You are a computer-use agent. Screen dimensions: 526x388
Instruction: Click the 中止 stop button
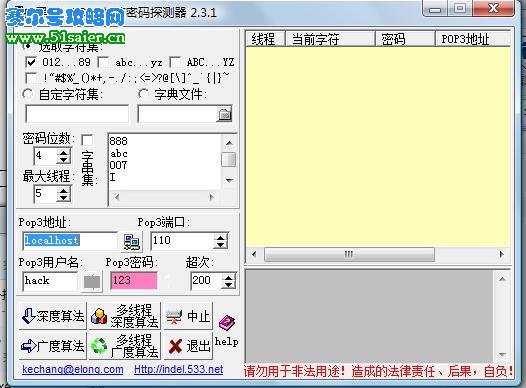pos(188,316)
